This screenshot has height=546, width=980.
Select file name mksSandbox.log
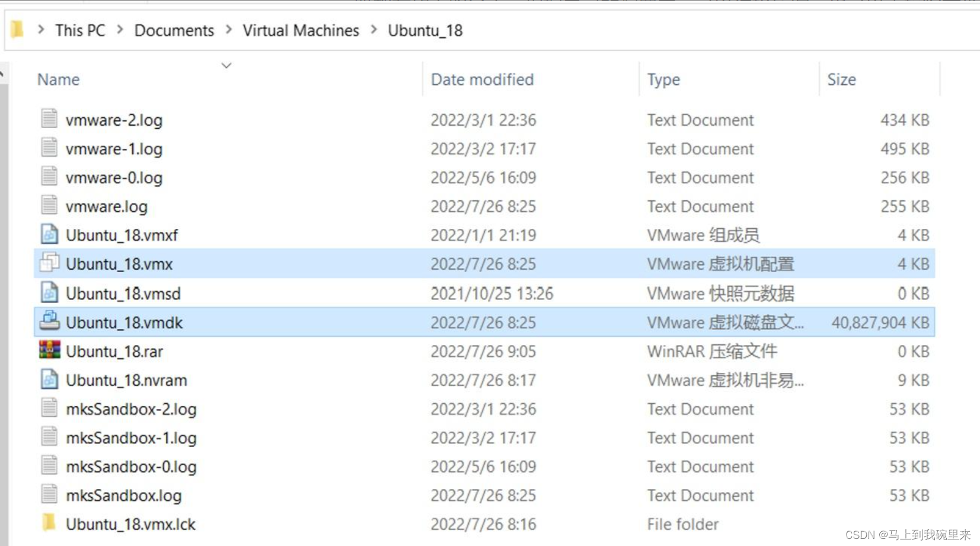(x=124, y=496)
